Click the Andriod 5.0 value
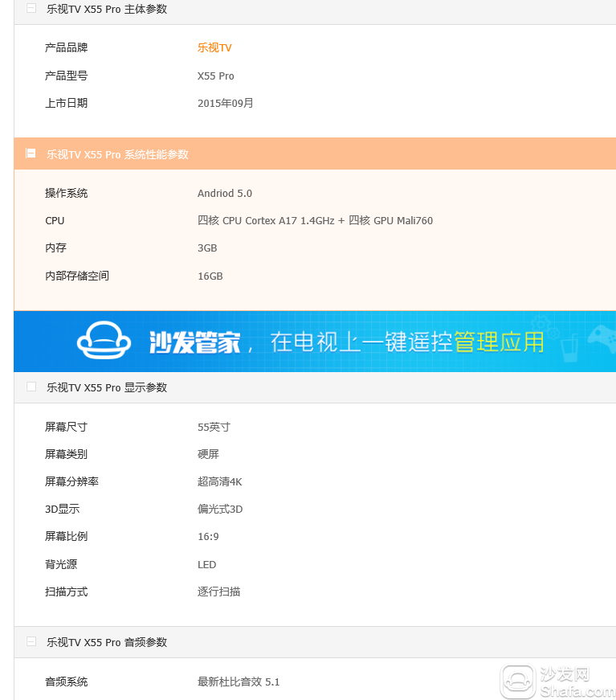 point(225,194)
